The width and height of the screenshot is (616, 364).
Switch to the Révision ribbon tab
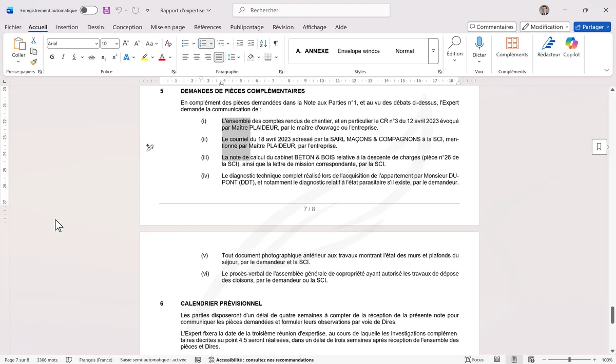(283, 27)
